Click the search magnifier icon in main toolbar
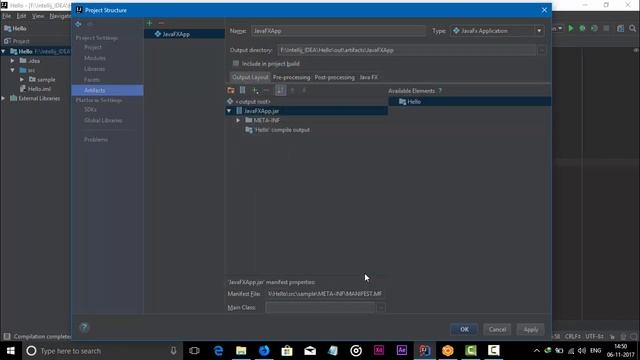 pos(633,29)
